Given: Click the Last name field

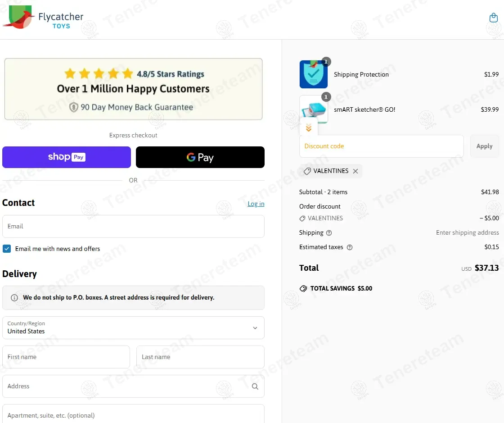Looking at the screenshot, I should click(201, 357).
